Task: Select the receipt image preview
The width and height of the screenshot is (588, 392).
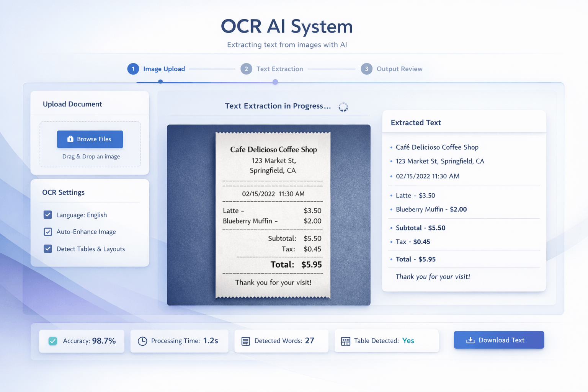Action: pyautogui.click(x=269, y=214)
